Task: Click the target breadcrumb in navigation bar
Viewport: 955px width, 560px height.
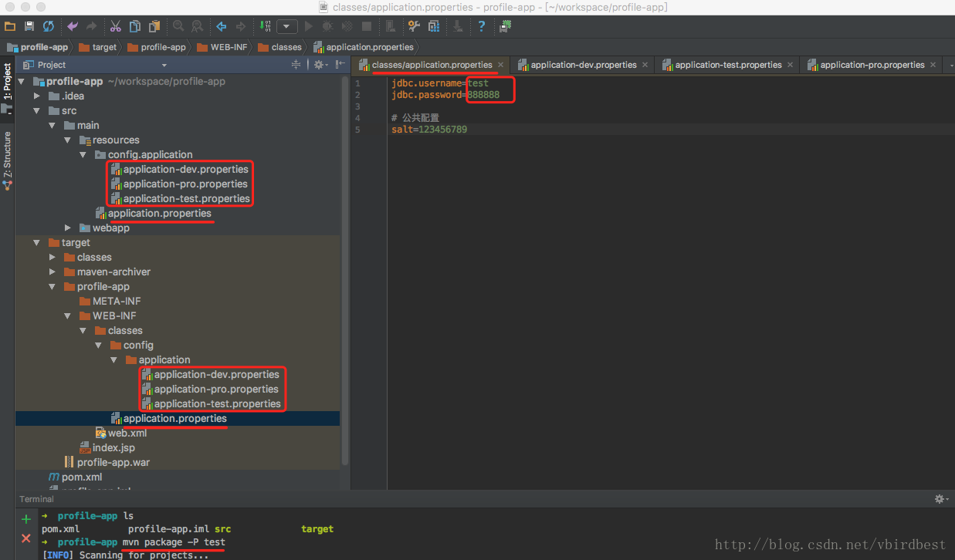Action: [x=97, y=47]
